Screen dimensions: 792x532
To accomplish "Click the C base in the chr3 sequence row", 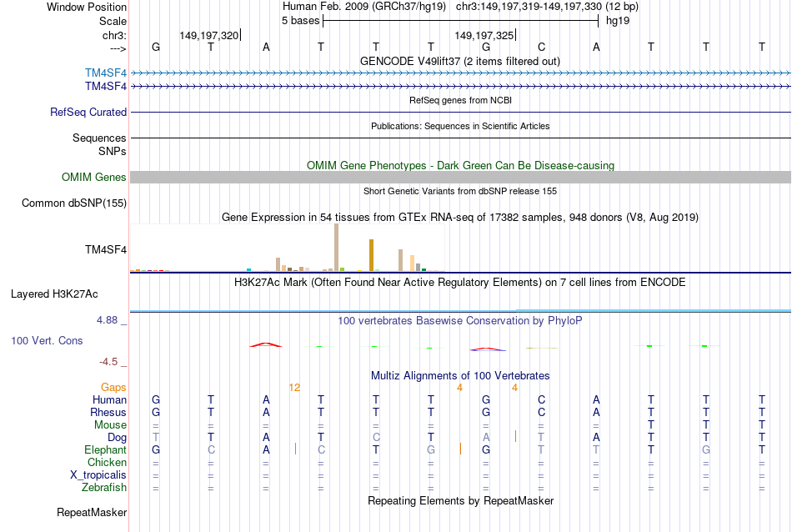I will (x=541, y=47).
